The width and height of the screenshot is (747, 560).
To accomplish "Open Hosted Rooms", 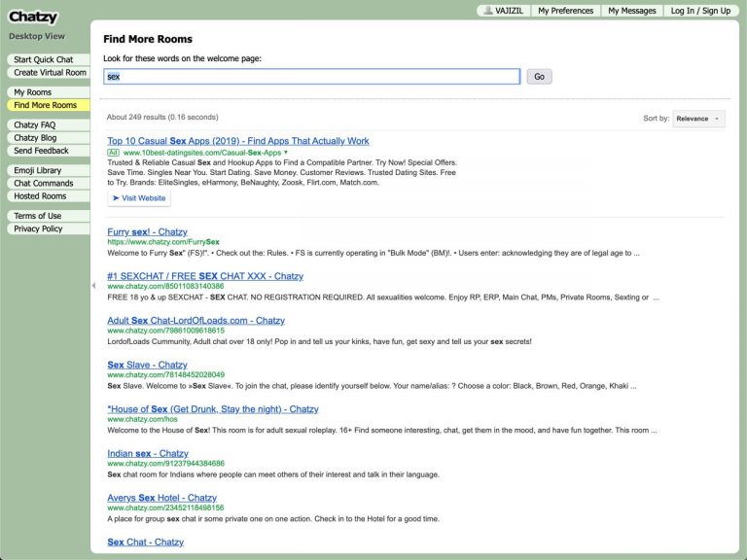I will [x=49, y=195].
